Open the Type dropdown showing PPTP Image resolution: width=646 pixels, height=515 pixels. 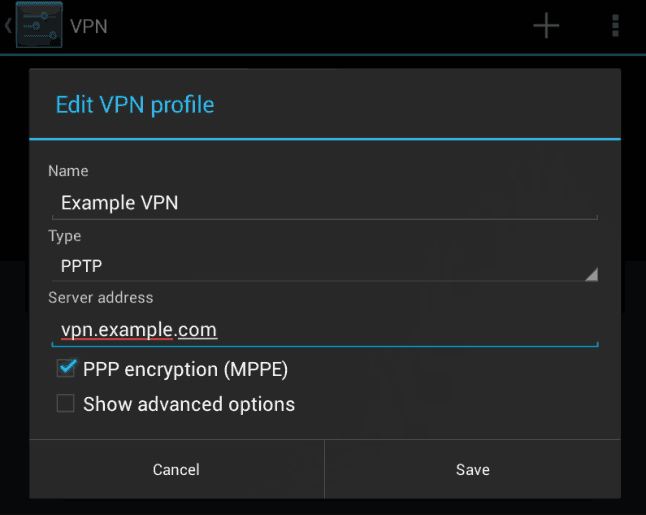[325, 266]
